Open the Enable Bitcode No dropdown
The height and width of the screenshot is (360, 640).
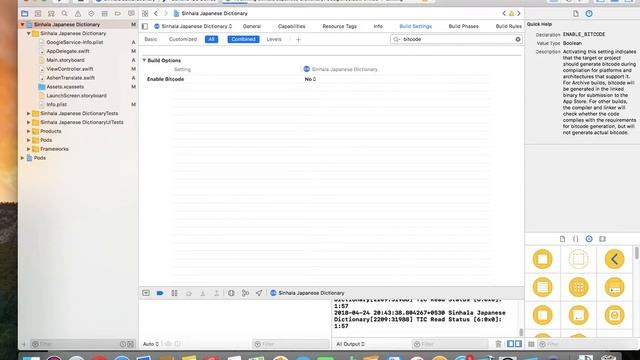(310, 79)
